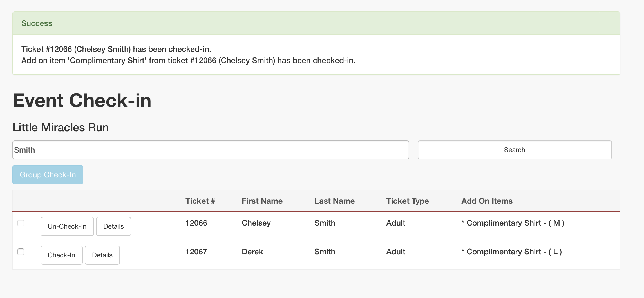Tick the checkbox for Derek Smith's ticket

click(21, 252)
